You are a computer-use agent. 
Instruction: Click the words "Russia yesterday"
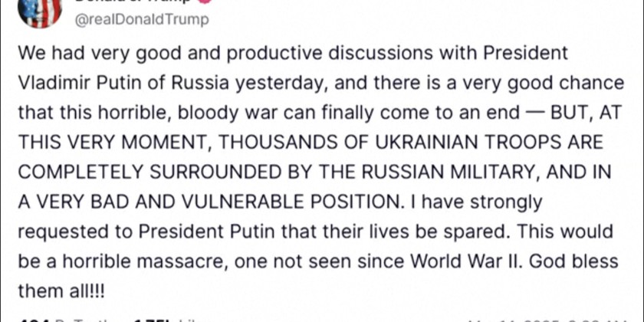point(218,84)
